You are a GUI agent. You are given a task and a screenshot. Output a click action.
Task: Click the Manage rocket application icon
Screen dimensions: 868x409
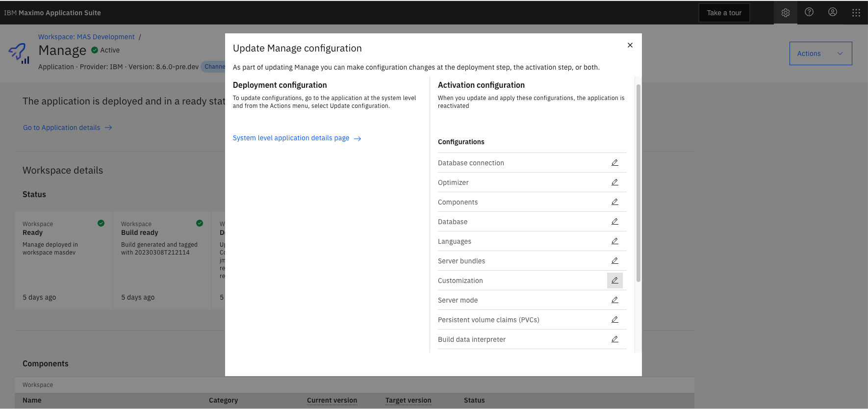19,53
